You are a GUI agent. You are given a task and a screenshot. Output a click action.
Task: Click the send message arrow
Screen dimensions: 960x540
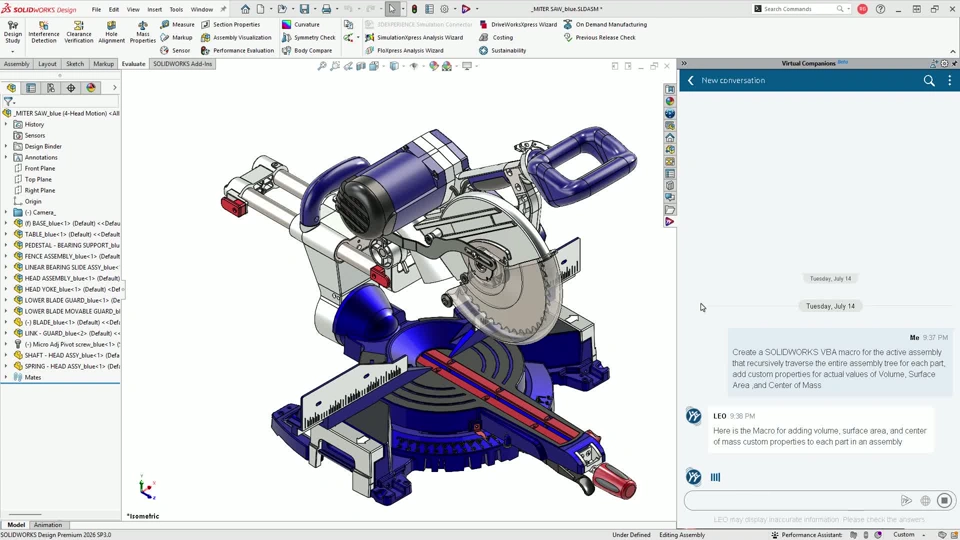906,501
